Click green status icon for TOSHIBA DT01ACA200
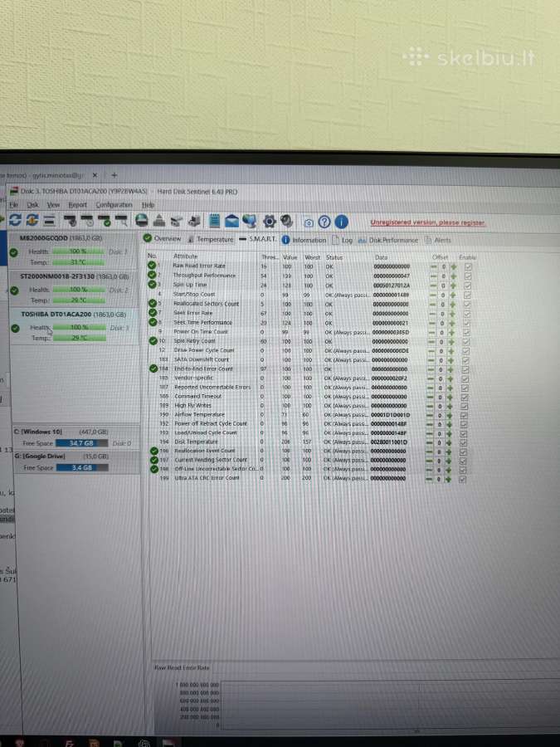 [x=15, y=328]
